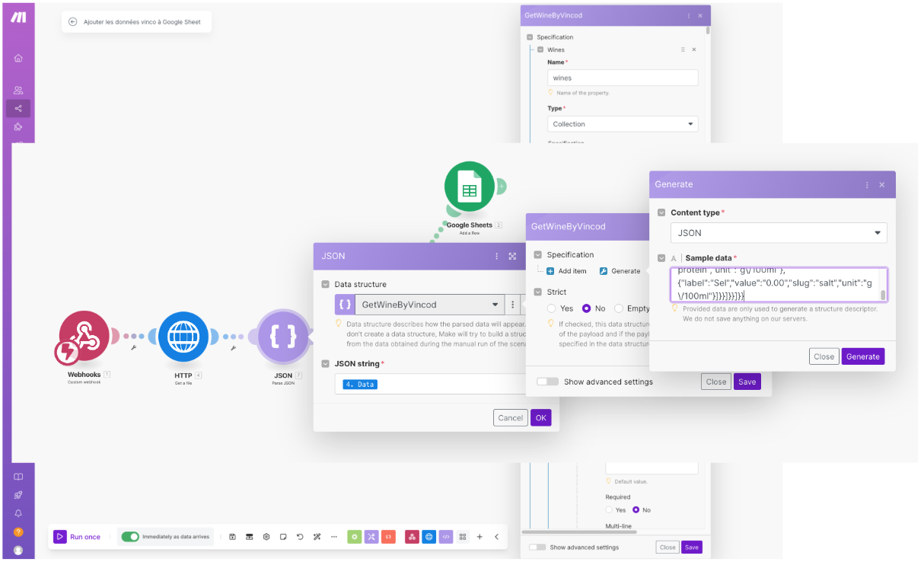Click the 'Generate' link under Specification
Screen dimensions: 924x562
pos(620,271)
